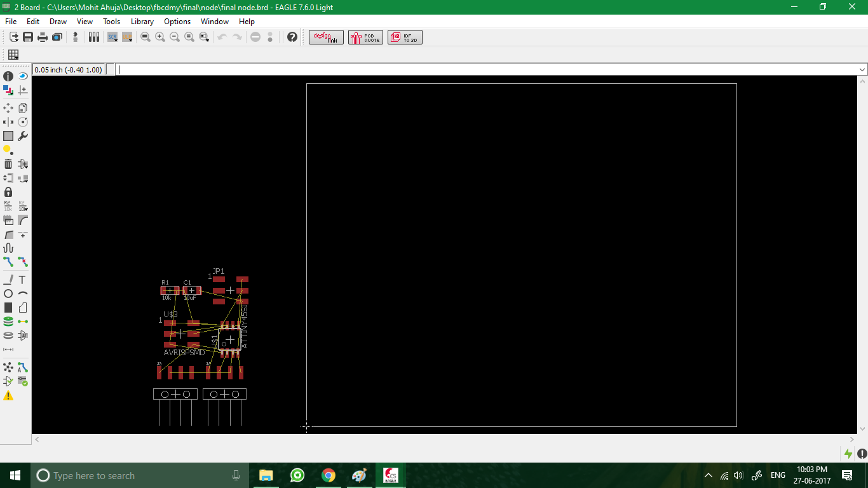868x488 pixels.
Task: Select the Ratsnest tool
Action: [8, 367]
